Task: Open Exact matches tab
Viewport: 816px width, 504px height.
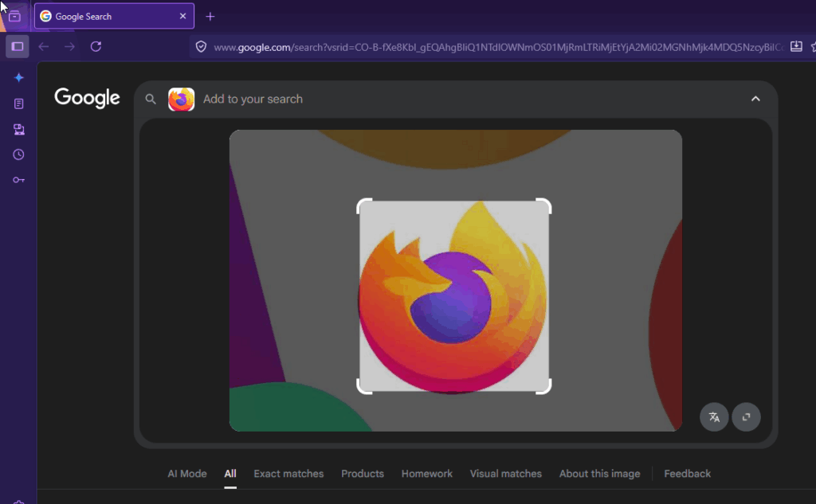Action: [x=288, y=474]
